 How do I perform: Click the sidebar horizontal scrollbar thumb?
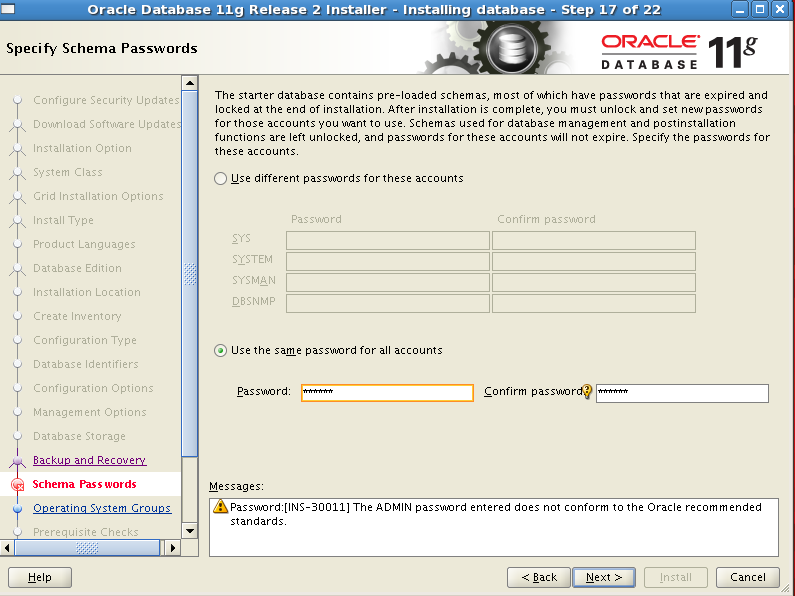click(87, 548)
